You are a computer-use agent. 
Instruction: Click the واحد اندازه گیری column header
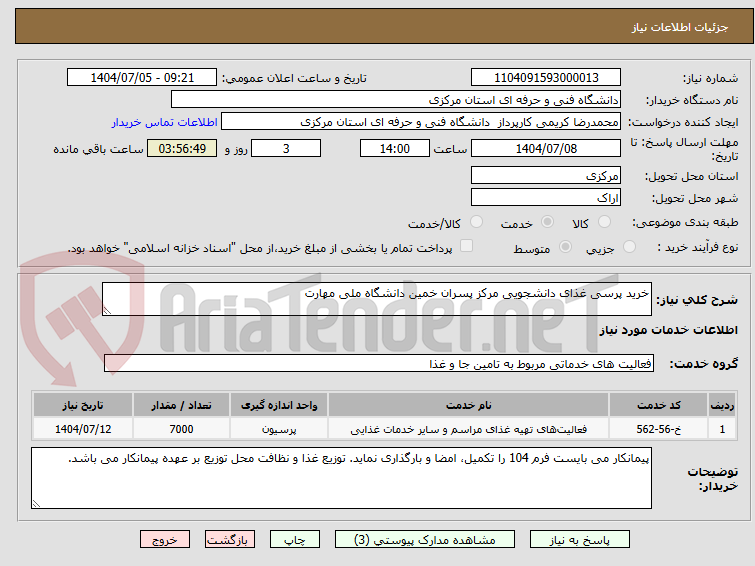[x=279, y=405]
